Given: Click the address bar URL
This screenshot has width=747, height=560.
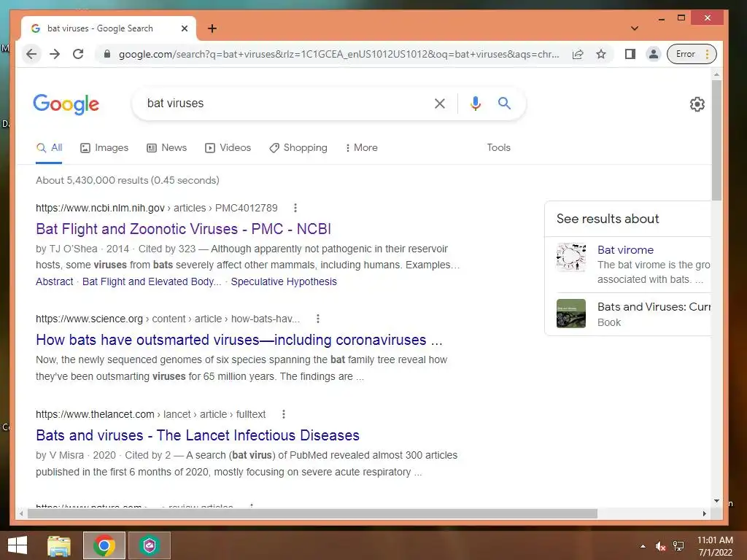Looking at the screenshot, I should tap(338, 54).
